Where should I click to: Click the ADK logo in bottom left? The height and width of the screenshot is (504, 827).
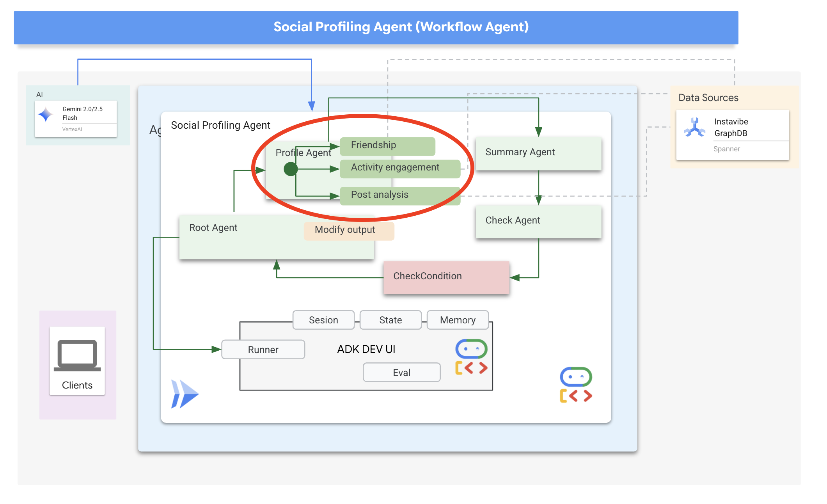[184, 394]
